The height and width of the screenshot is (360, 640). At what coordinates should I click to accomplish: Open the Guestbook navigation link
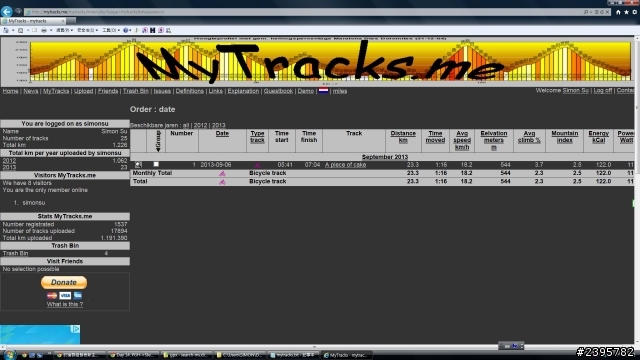point(278,91)
